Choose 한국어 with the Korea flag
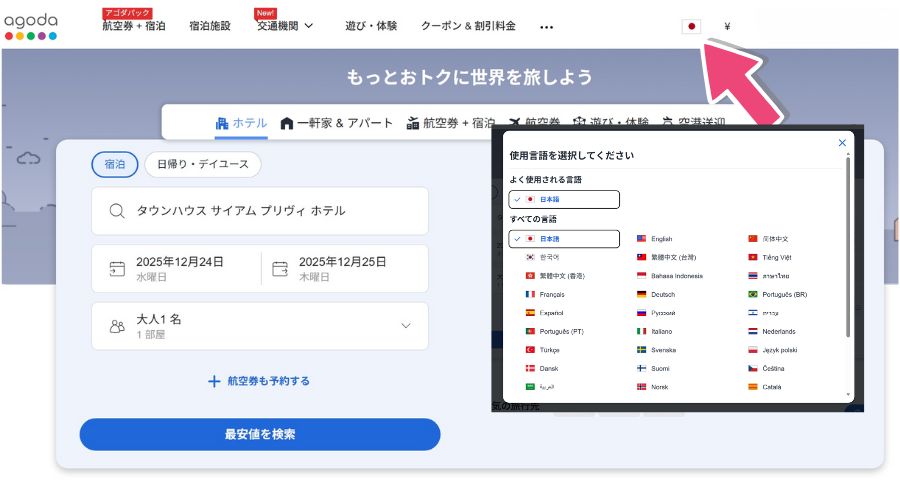The image size is (900, 500). point(542,257)
